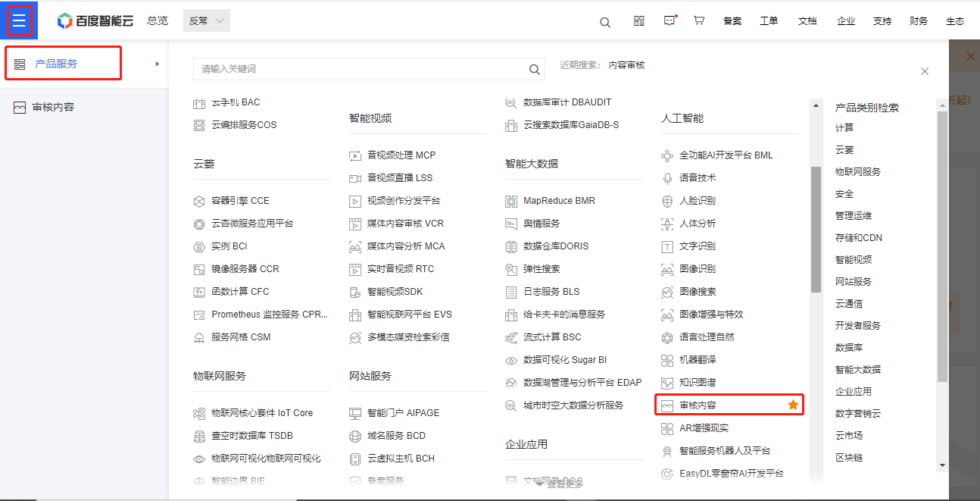This screenshot has height=501, width=980.
Task: Click the MapReduce BMR icon
Action: 511,201
